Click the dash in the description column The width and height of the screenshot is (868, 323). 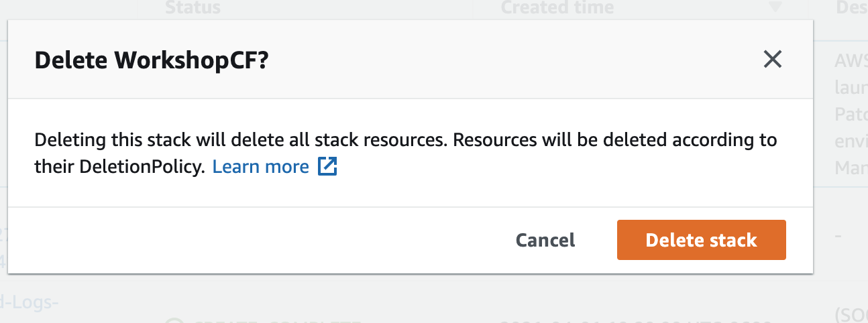click(x=838, y=237)
